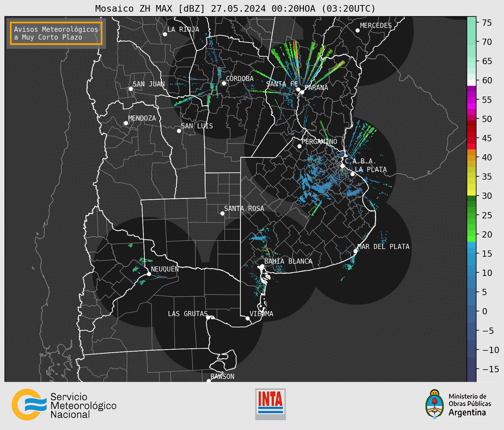
Task: Click the SANTA ROSA city marker dot
Action: [x=222, y=214]
